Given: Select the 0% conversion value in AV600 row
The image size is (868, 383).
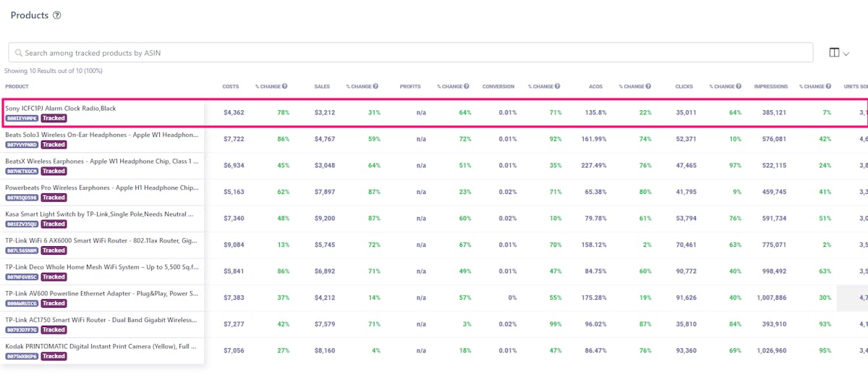Looking at the screenshot, I should pos(511,298).
